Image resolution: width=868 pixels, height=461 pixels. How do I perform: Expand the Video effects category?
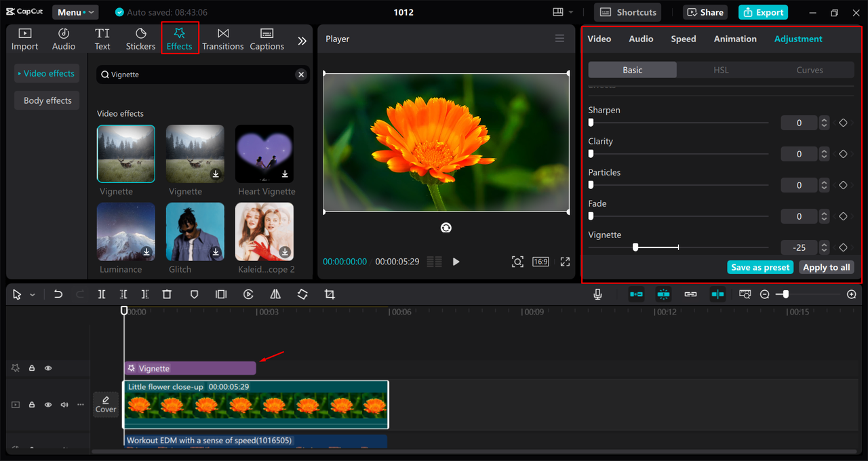click(46, 73)
